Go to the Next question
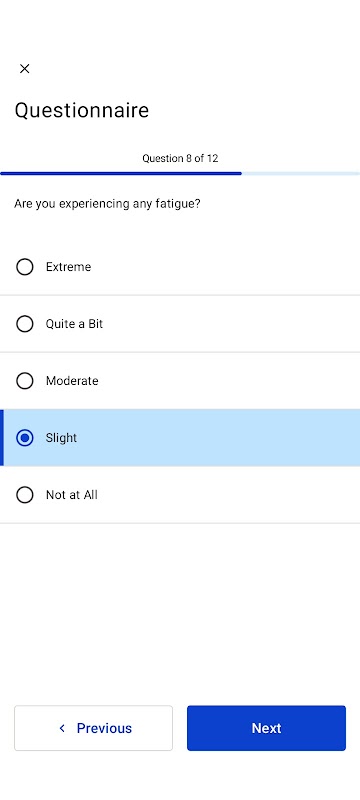The height and width of the screenshot is (800, 360). pyautogui.click(x=266, y=728)
